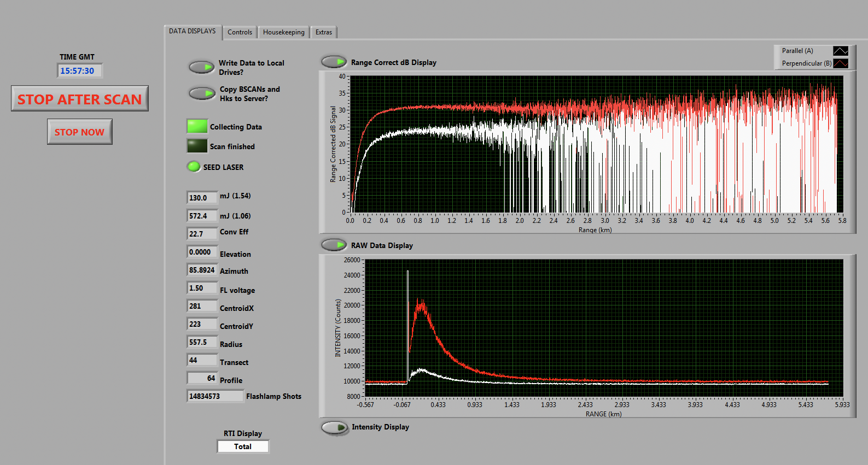The width and height of the screenshot is (868, 465).
Task: Click the Perpendicular (B) plot legend icon
Action: pyautogui.click(x=840, y=63)
